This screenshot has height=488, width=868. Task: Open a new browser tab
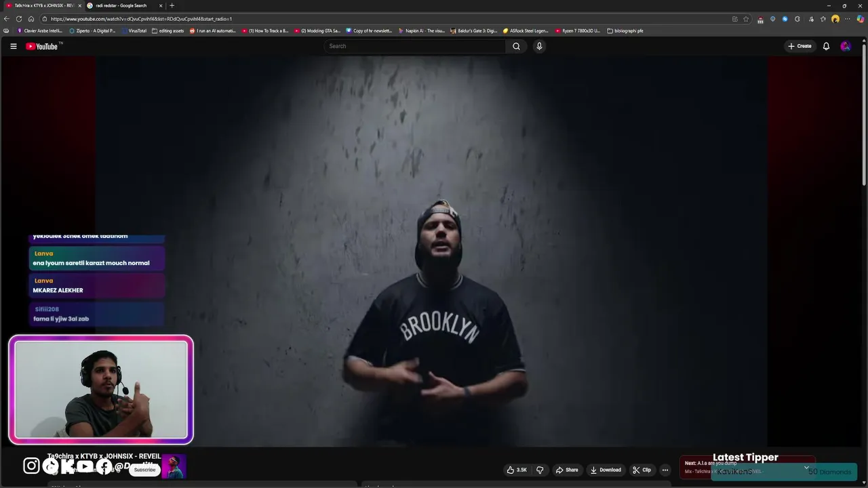coord(172,5)
